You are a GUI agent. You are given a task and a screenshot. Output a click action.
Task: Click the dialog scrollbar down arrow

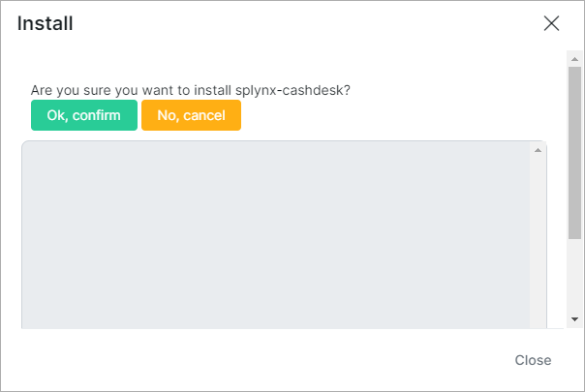tap(574, 319)
